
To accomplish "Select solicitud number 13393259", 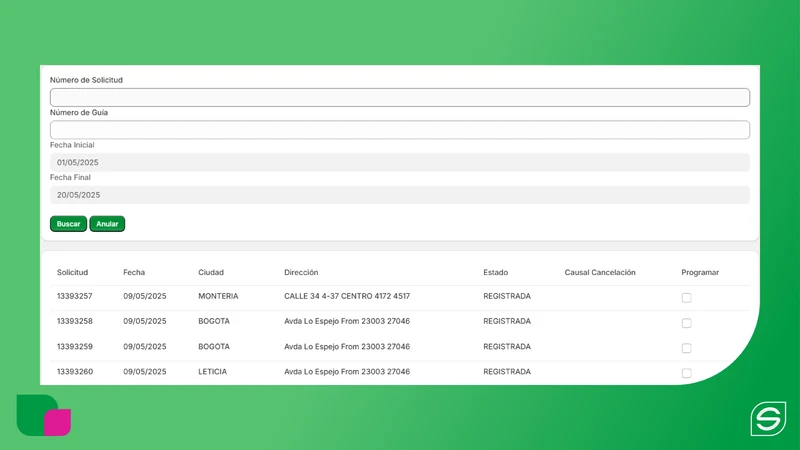I will pyautogui.click(x=74, y=346).
